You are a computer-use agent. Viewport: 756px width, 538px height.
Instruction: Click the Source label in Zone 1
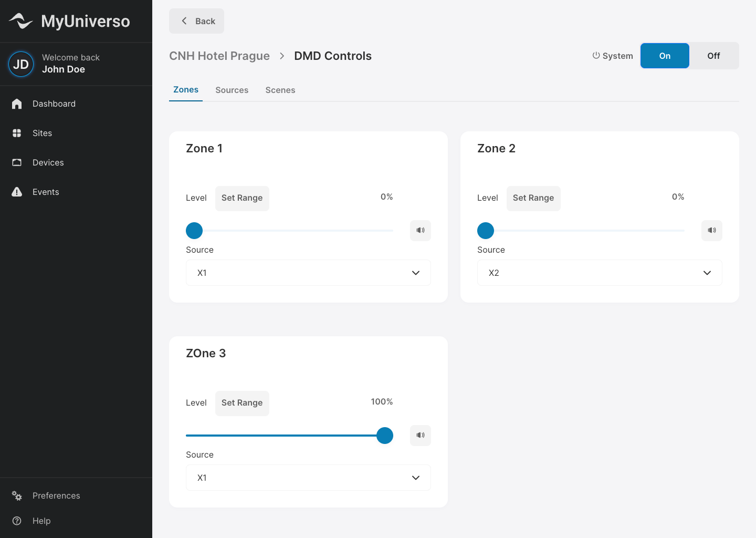point(199,250)
